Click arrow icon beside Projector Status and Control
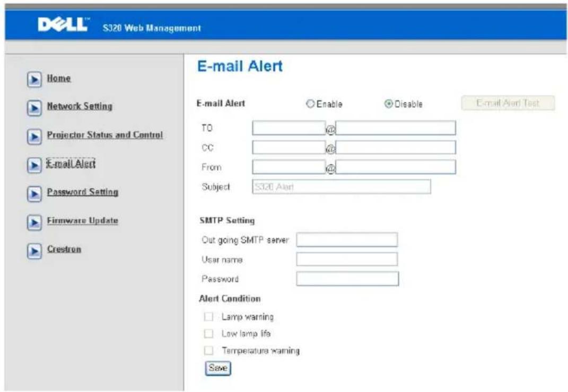 (x=34, y=137)
